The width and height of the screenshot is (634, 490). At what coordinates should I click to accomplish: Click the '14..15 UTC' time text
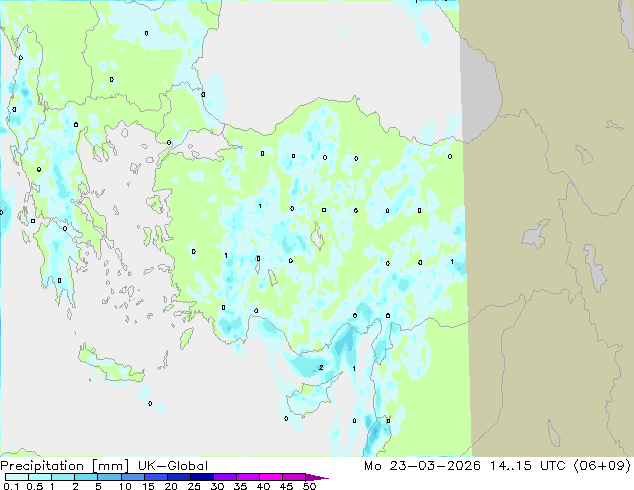pyautogui.click(x=526, y=465)
